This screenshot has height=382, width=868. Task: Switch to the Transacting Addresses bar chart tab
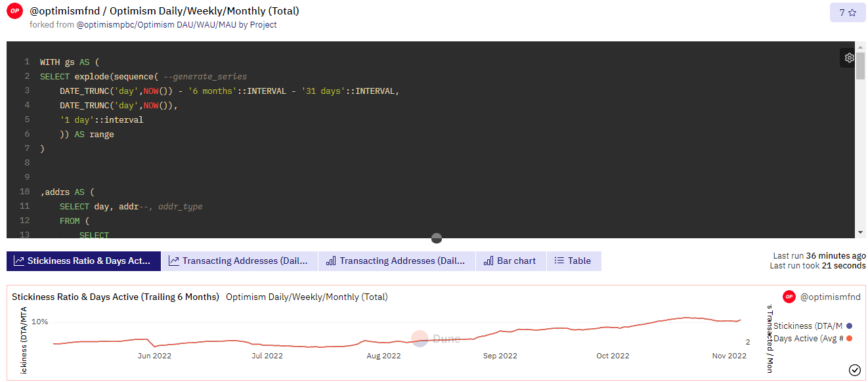[397, 261]
